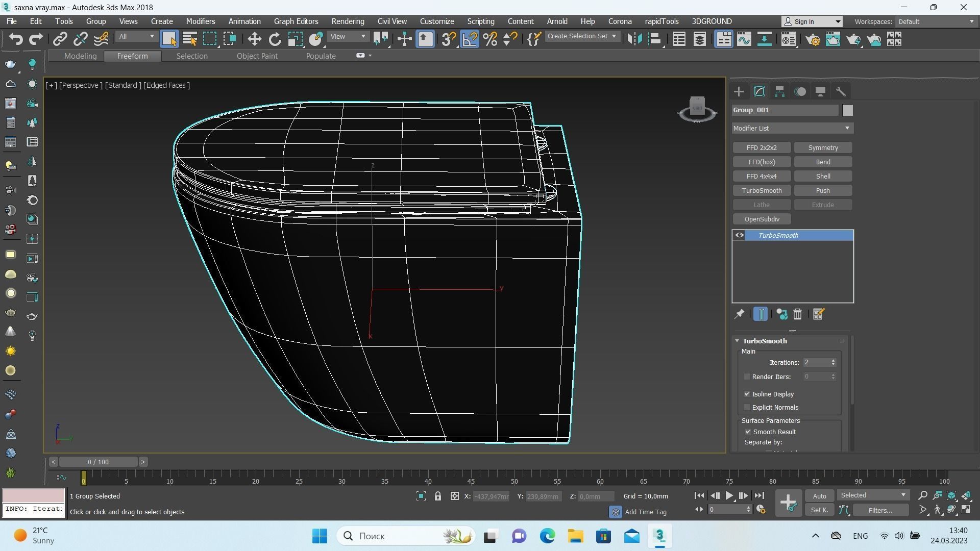Toggle 3D Snaps
This screenshot has height=551, width=980.
[x=449, y=39]
